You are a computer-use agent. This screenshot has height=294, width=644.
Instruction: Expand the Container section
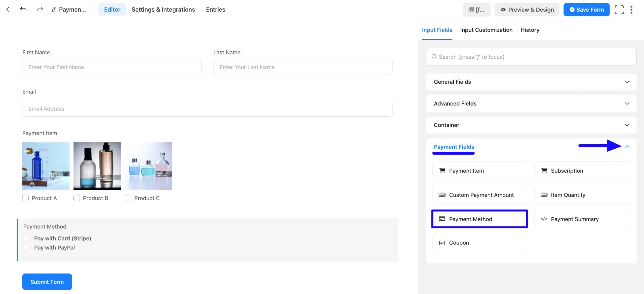tap(531, 125)
